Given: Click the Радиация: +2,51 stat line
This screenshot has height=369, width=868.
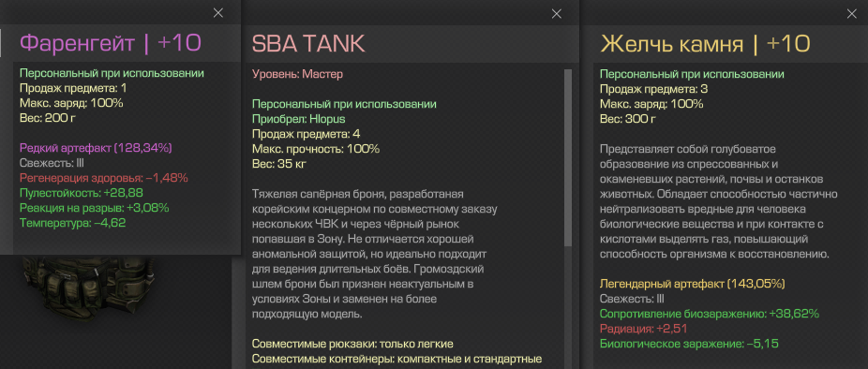Looking at the screenshot, I should point(643,329).
